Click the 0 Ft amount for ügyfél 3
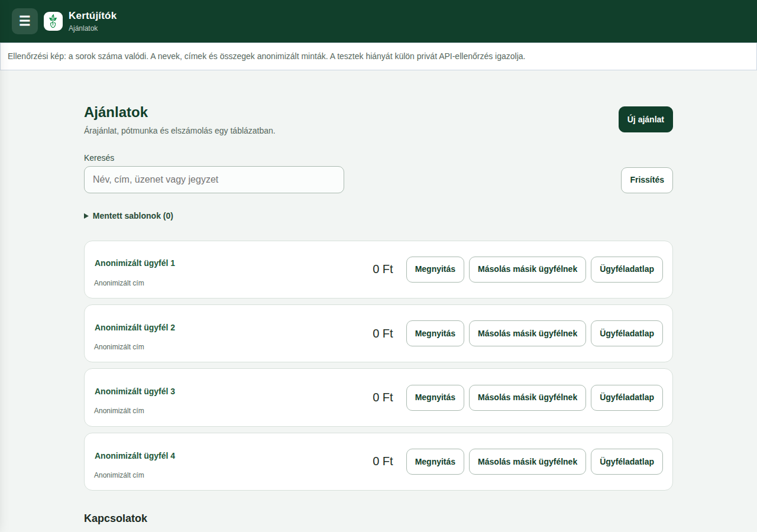Image resolution: width=757 pixels, height=532 pixels. [x=383, y=397]
